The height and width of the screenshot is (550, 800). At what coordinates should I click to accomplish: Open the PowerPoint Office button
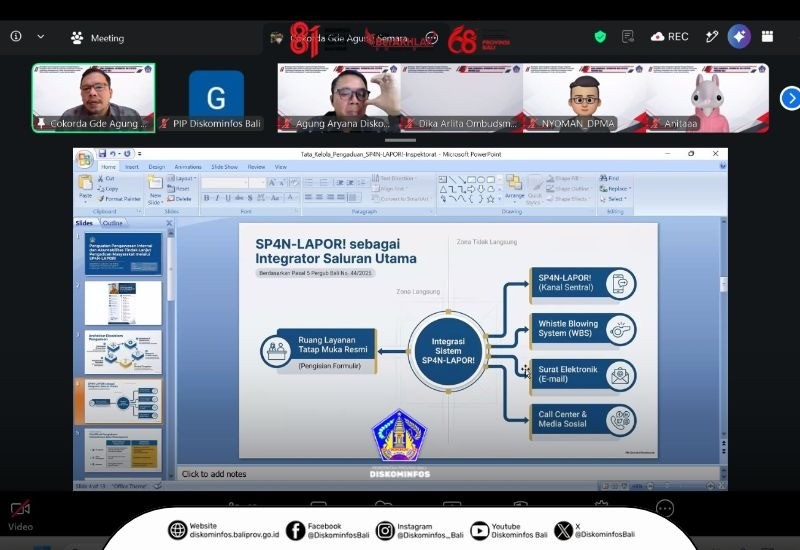(x=84, y=159)
